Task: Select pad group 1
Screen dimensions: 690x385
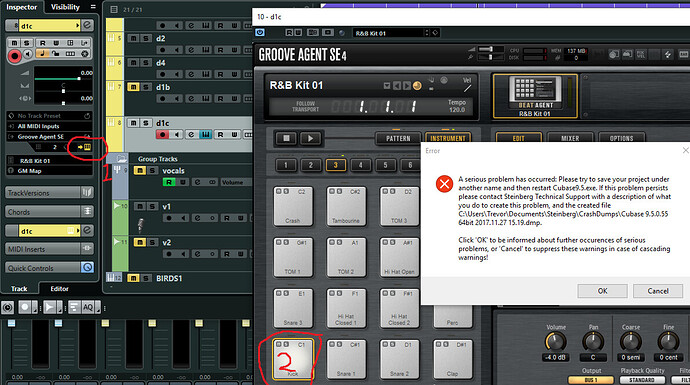Action: pos(286,165)
